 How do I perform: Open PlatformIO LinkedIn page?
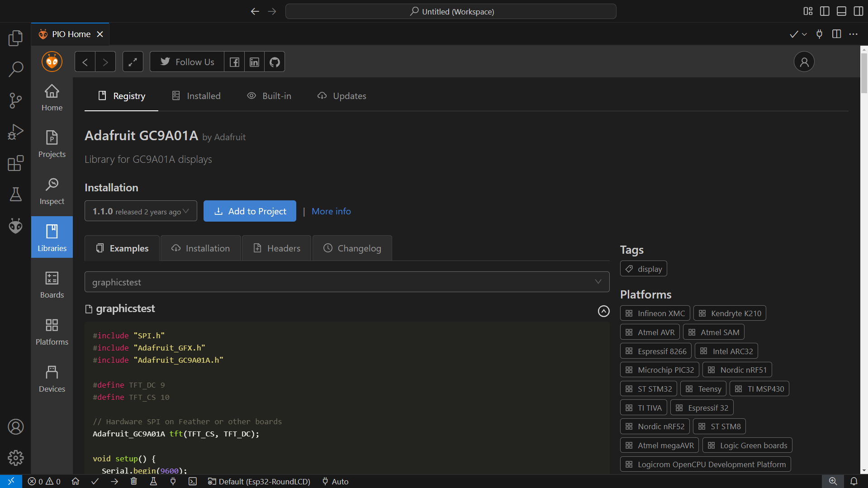pos(255,62)
